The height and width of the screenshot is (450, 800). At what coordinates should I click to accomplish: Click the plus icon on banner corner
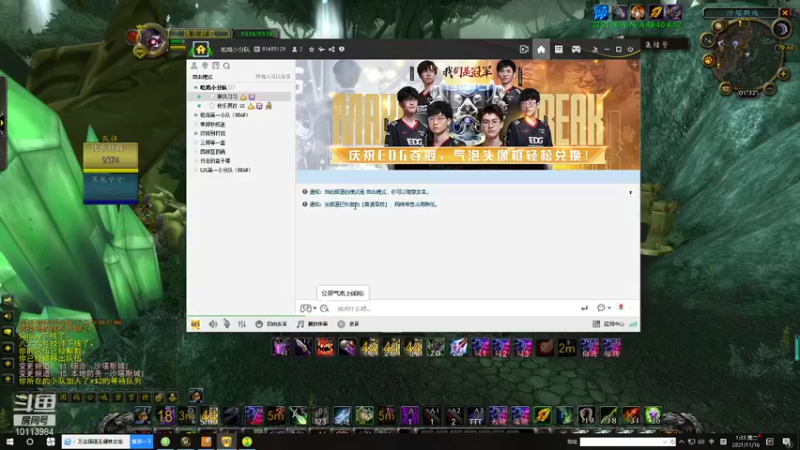click(x=634, y=65)
